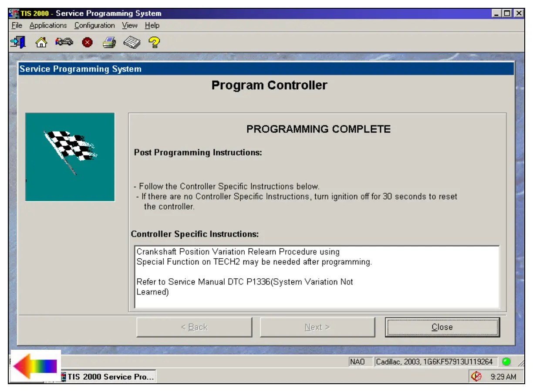533x392 pixels.
Task: Open the File menu
Action: point(17,25)
